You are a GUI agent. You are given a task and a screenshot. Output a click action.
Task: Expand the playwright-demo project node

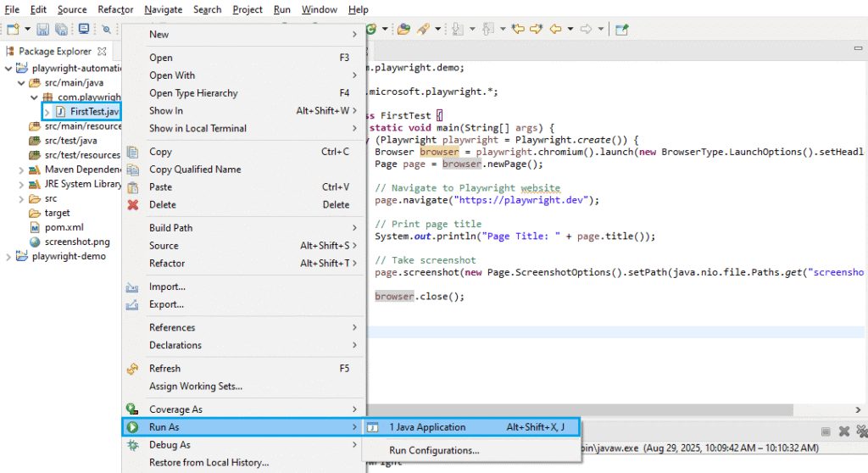click(8, 257)
